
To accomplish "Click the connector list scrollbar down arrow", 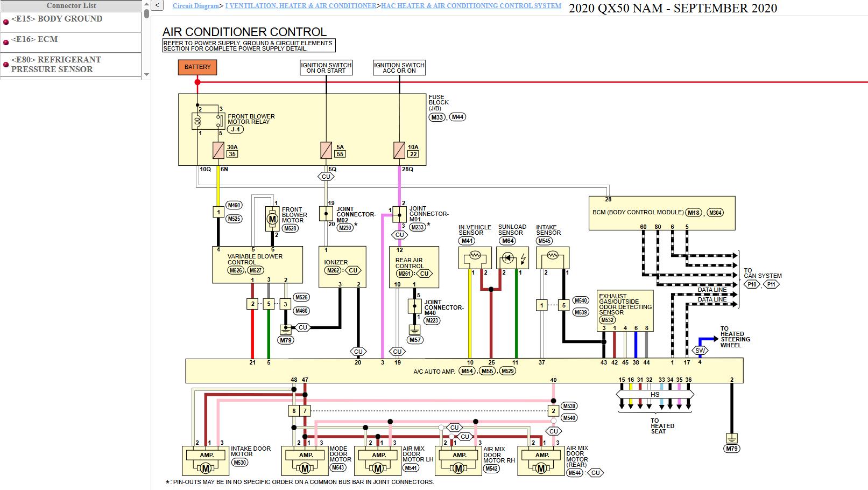I will pos(146,75).
